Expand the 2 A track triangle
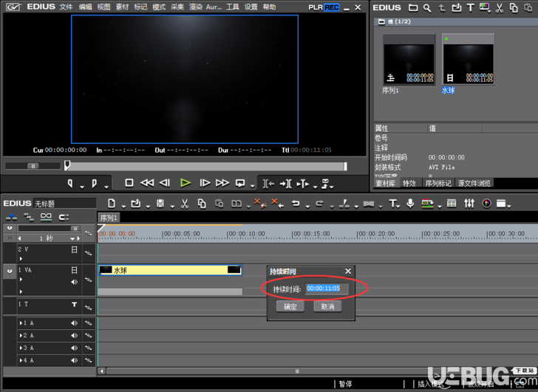This screenshot has width=538, height=392. (x=21, y=335)
